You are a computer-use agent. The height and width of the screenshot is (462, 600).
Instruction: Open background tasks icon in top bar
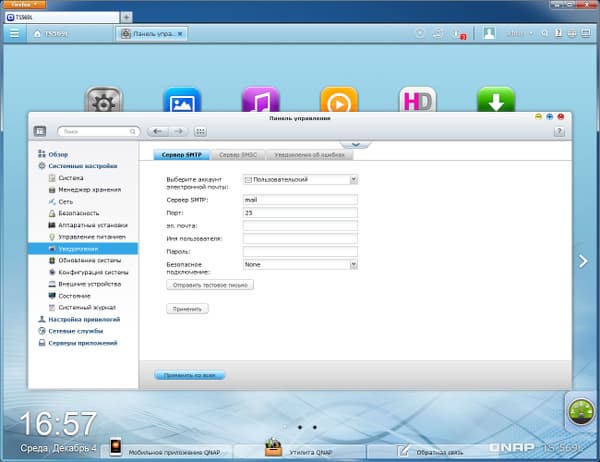[420, 34]
